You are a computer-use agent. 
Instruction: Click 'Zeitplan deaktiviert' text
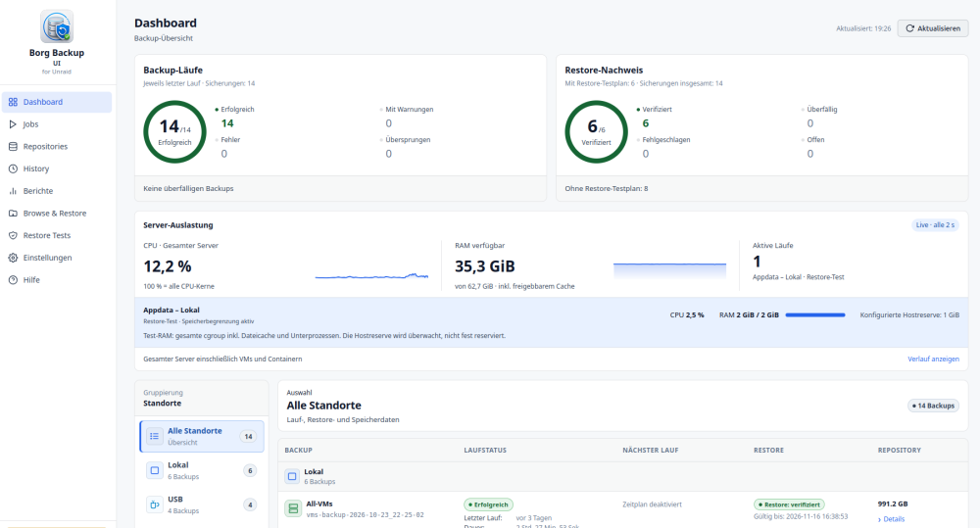[x=652, y=504]
